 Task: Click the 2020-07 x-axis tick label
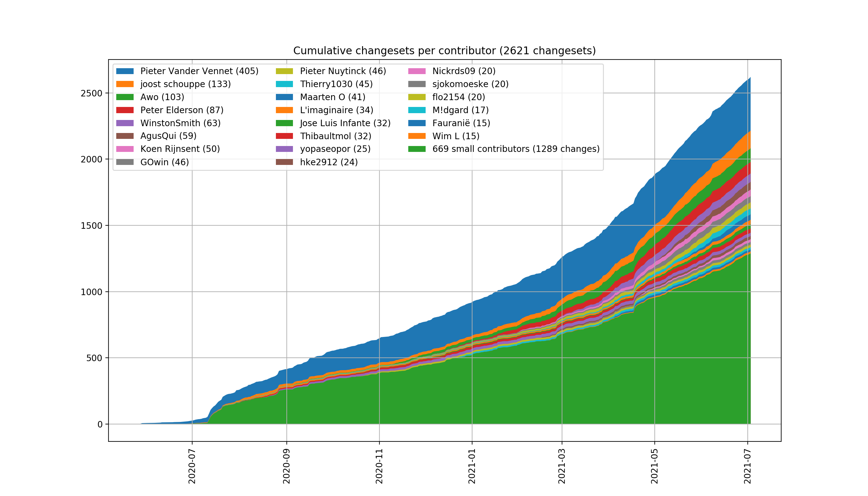(192, 466)
